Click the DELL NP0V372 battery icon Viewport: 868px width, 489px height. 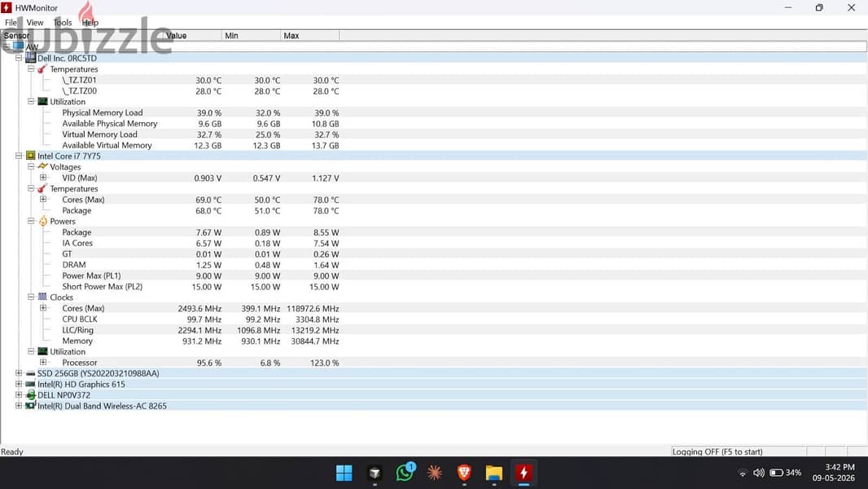(31, 394)
